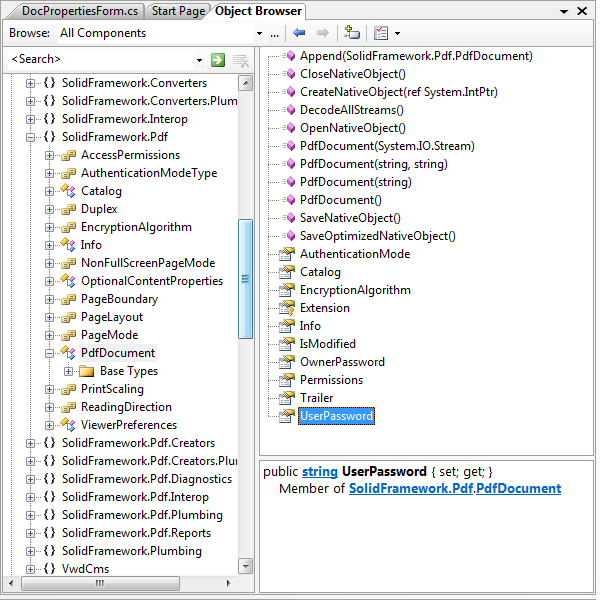Click the Catalog class icon in tree
The image size is (600, 600).
pyautogui.click(x=68, y=191)
